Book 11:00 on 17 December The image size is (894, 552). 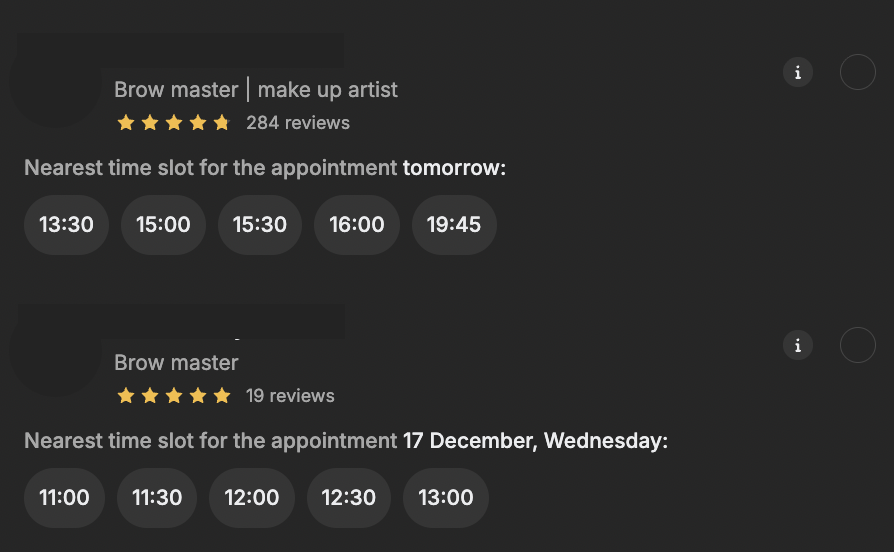(64, 498)
